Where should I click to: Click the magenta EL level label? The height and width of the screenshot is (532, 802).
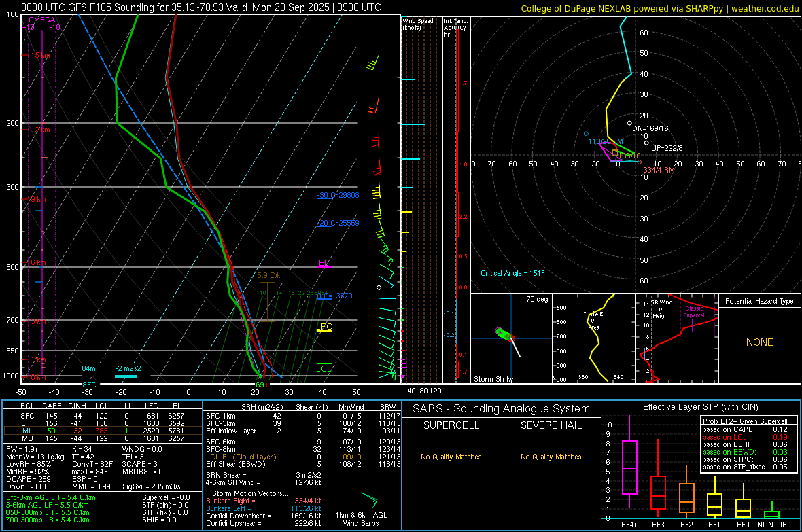[324, 263]
